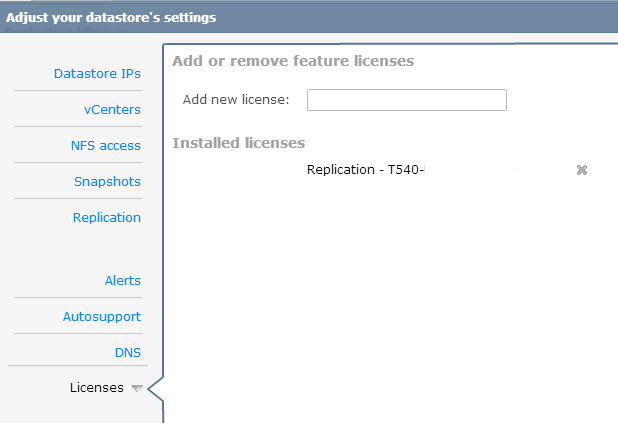This screenshot has height=423, width=618.
Task: Select Replication in the sidebar
Action: click(106, 218)
